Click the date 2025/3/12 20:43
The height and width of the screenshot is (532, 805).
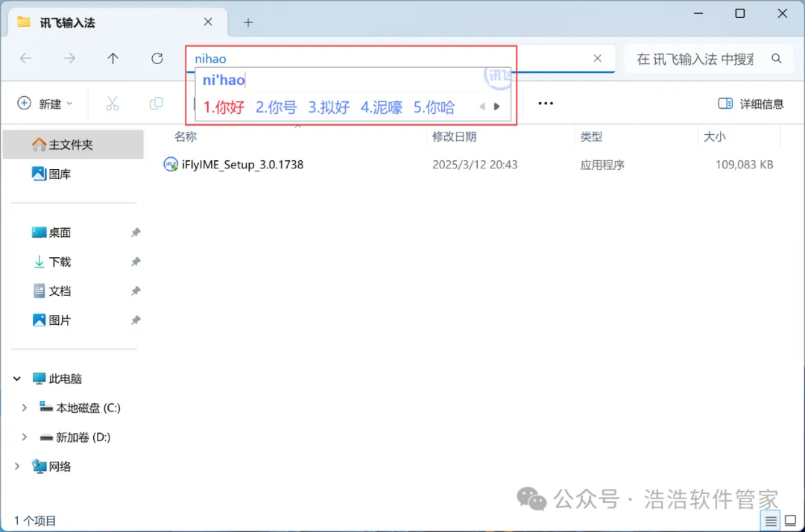(x=475, y=165)
